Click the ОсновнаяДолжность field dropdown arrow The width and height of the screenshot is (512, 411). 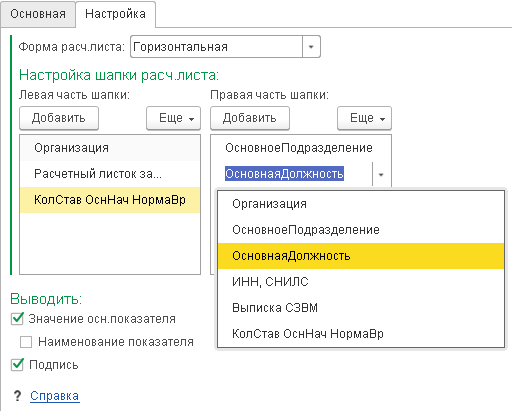pos(381,174)
